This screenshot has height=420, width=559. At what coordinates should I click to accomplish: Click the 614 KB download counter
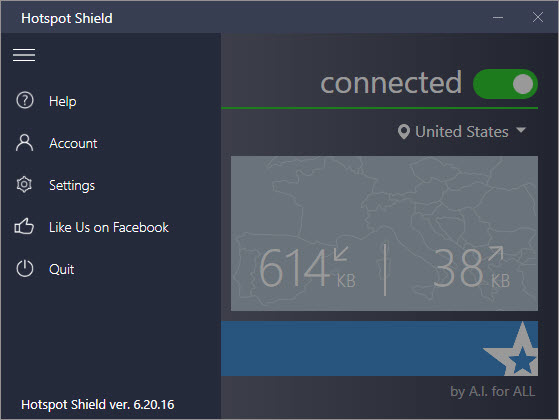tap(307, 267)
